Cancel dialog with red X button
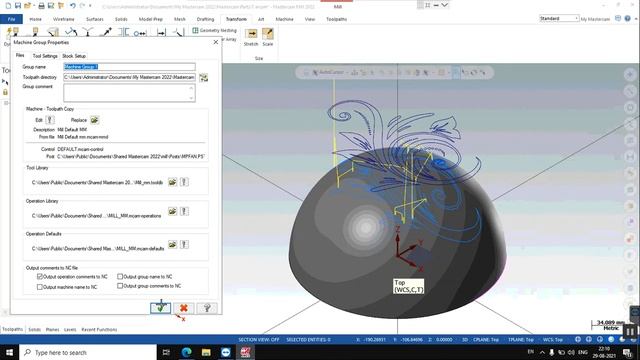The image size is (640, 360). tap(184, 308)
